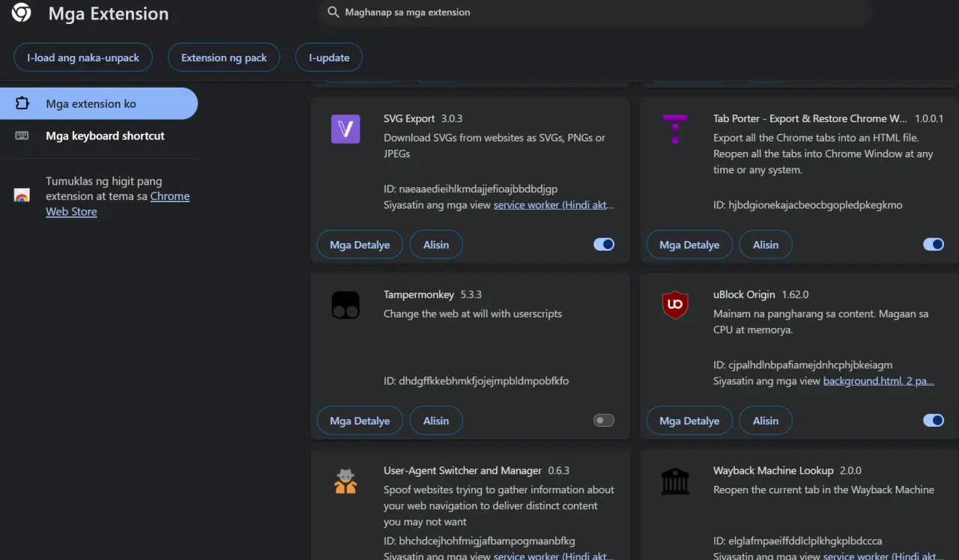Click the Wayback Machine Lookup icon
The height and width of the screenshot is (560, 959).
(x=675, y=481)
